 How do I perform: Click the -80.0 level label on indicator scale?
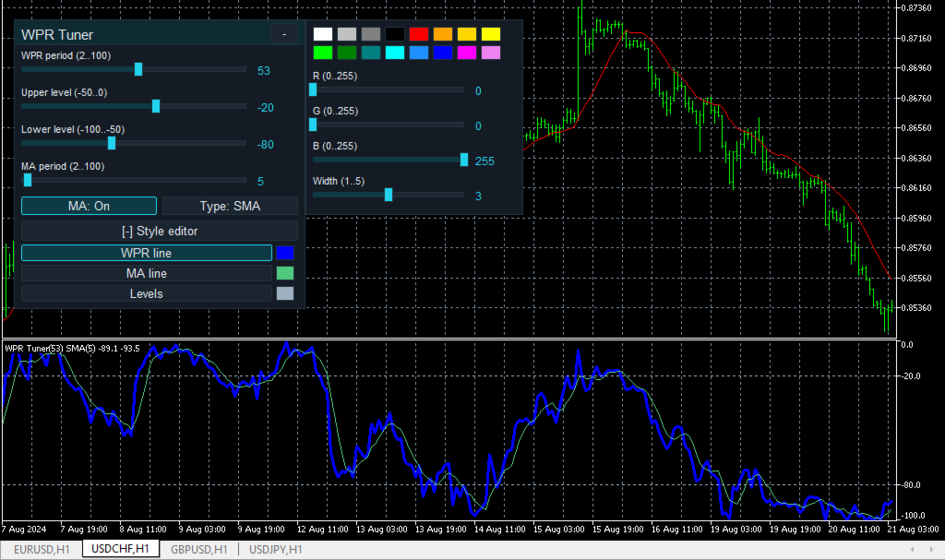click(x=911, y=484)
